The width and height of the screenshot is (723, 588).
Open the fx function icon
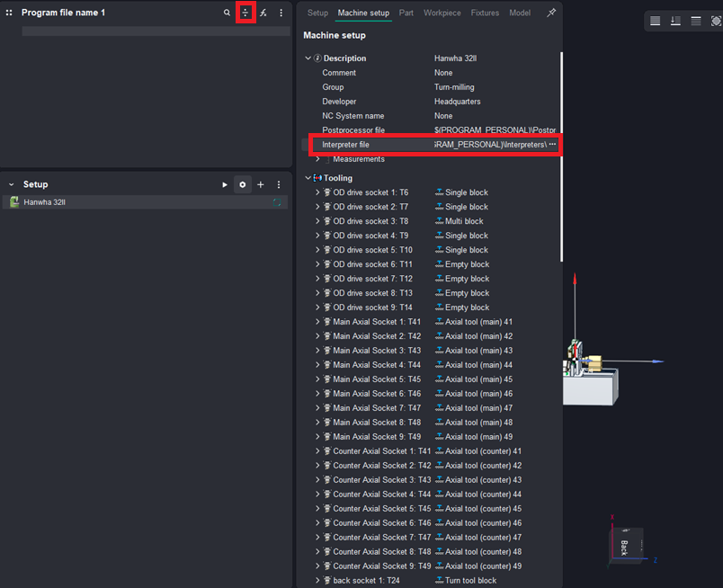[x=263, y=13]
